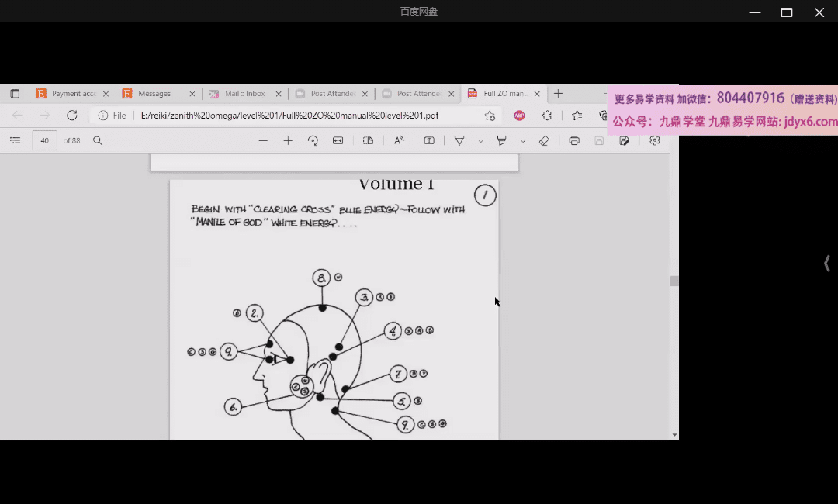Rotate the PDF page

[313, 140]
